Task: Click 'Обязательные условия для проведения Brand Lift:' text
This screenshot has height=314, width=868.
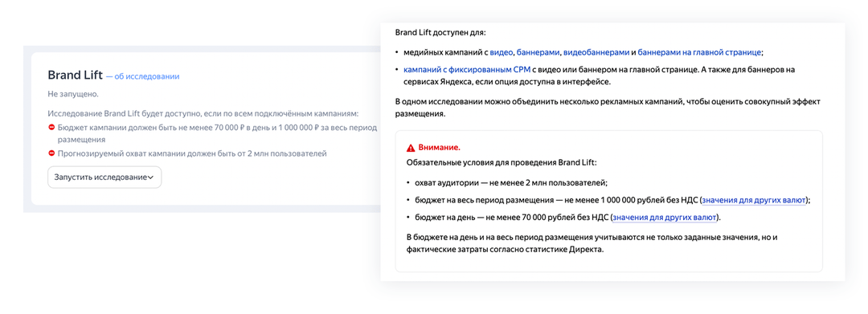Action: [x=502, y=163]
